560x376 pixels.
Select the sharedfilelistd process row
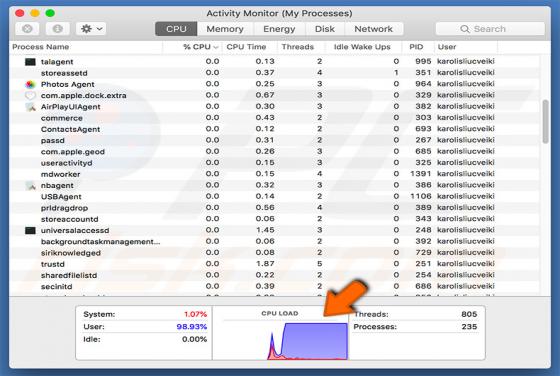[274, 275]
